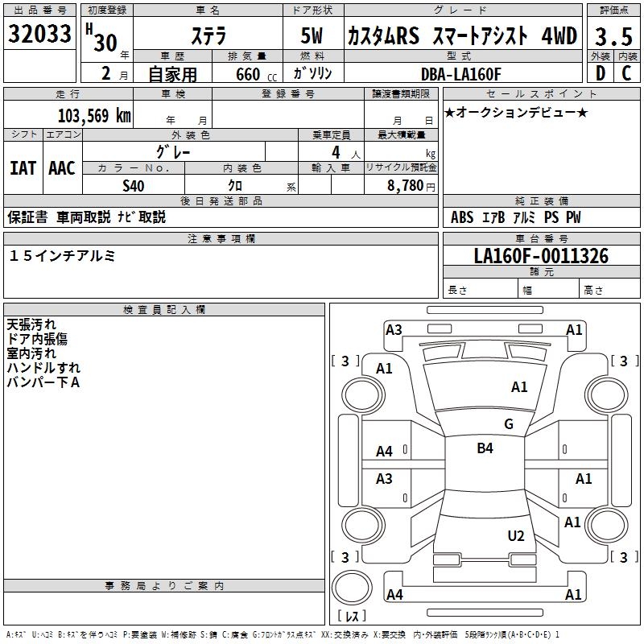Click the A1 mark on the rear bumper
The image size is (644, 644).
pos(573,595)
